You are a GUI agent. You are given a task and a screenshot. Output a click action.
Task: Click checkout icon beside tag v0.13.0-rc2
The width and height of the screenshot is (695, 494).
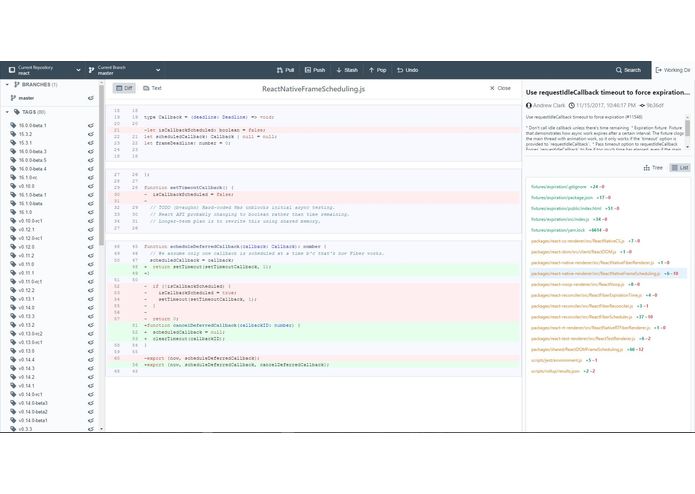[91, 334]
